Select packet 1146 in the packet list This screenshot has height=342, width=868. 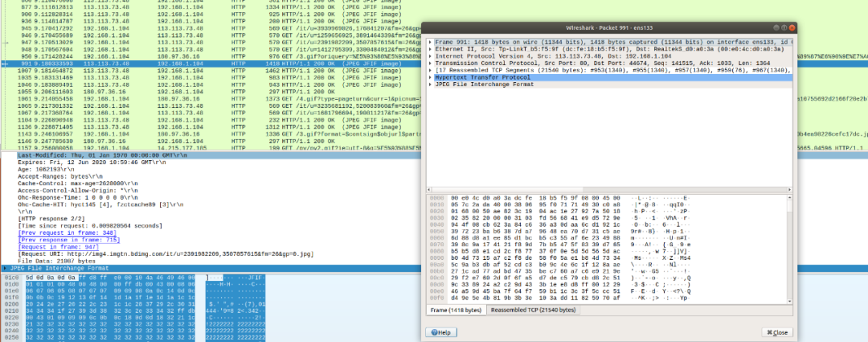(211, 141)
